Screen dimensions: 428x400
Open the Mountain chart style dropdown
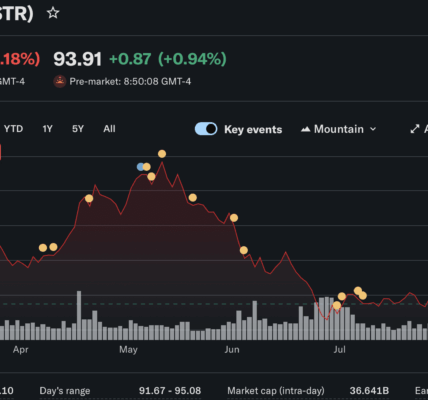pyautogui.click(x=338, y=129)
